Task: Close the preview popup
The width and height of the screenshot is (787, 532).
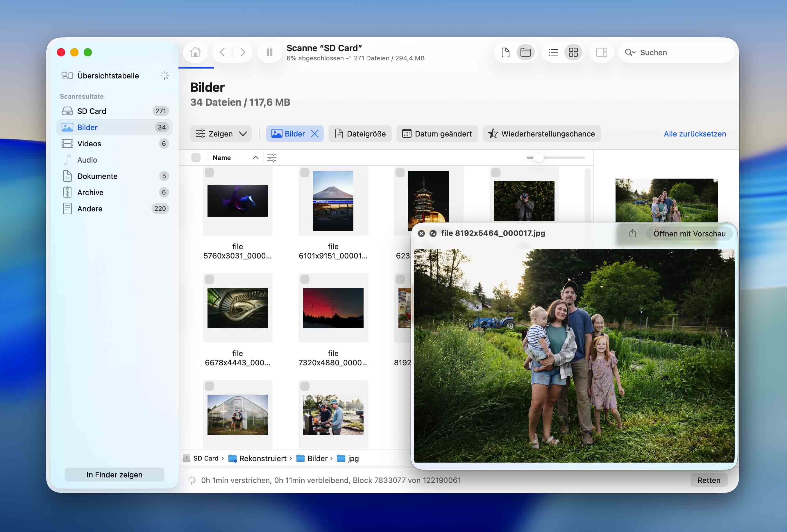Action: coord(421,233)
